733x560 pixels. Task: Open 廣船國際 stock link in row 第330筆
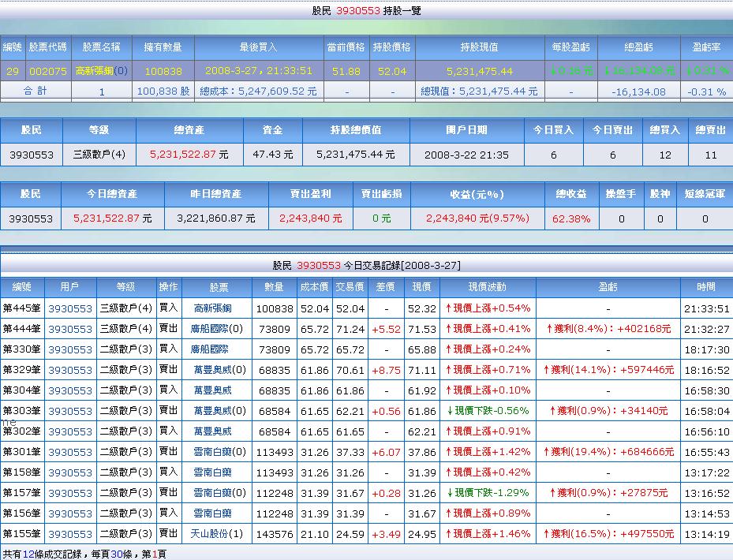tap(209, 349)
